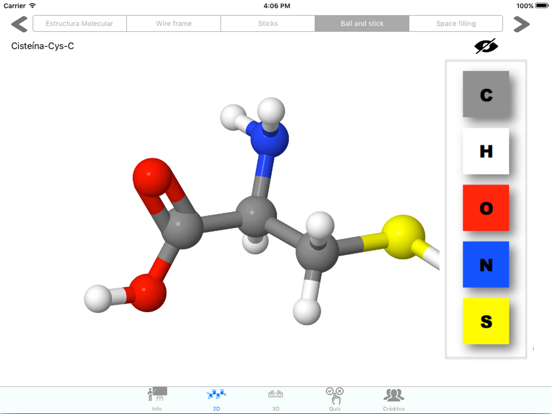Switch to Space filling view
Screen dimensions: 552x414
coord(456,24)
